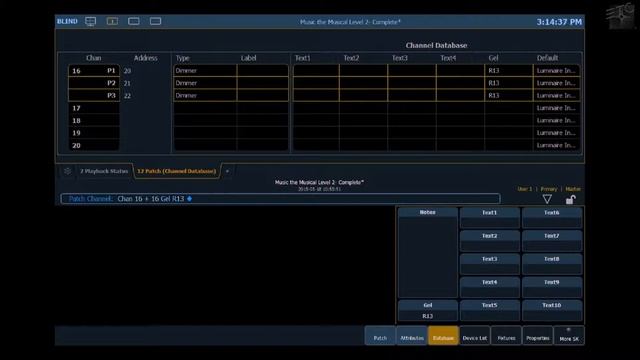Select channel 17 in the table

[x=94, y=108]
